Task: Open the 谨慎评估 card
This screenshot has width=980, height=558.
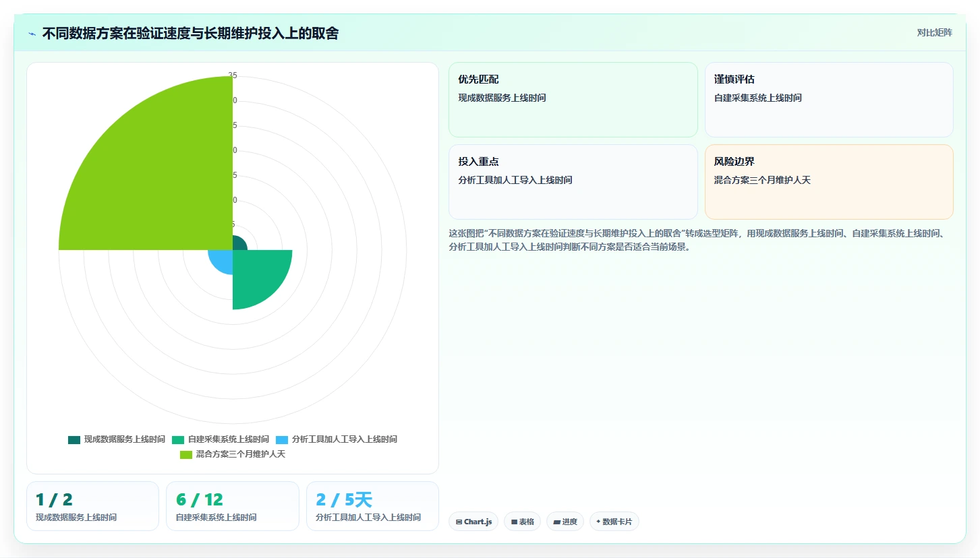Action: coord(829,100)
